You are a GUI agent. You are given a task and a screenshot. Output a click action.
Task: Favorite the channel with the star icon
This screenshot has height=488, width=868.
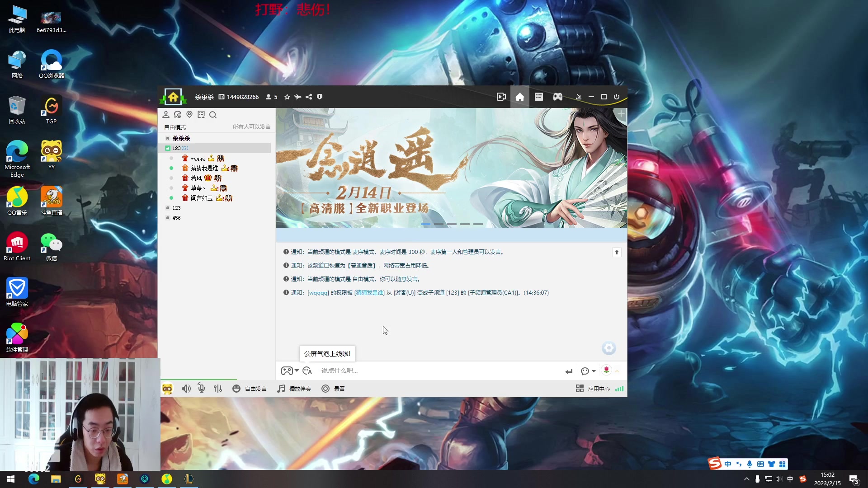(x=287, y=97)
